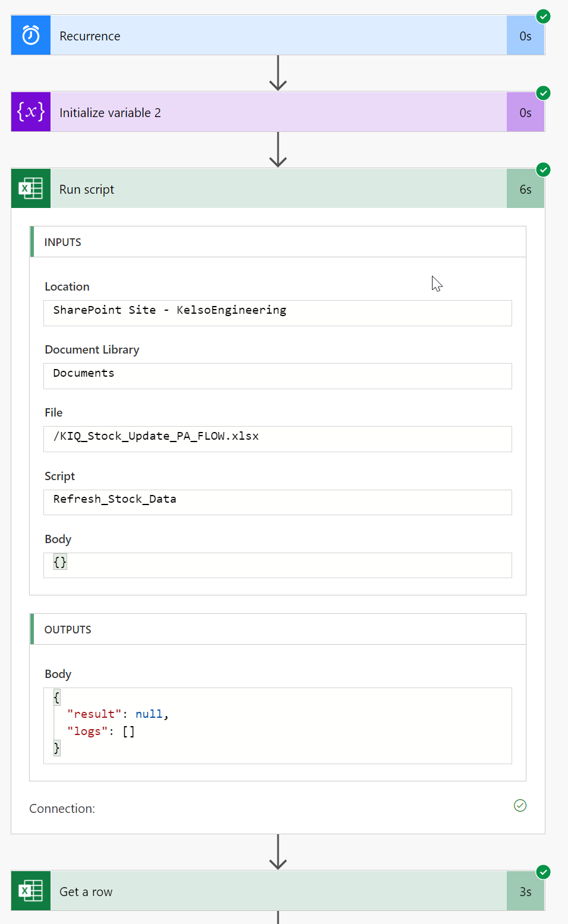Click the Recurrence clock icon

(31, 36)
